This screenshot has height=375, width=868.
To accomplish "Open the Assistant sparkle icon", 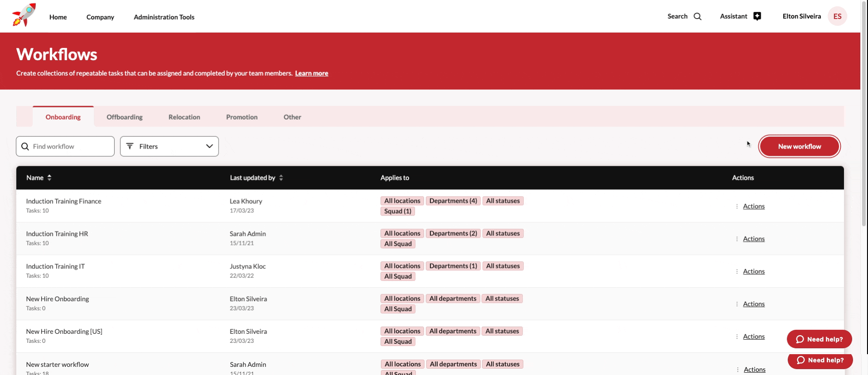I will click(757, 16).
